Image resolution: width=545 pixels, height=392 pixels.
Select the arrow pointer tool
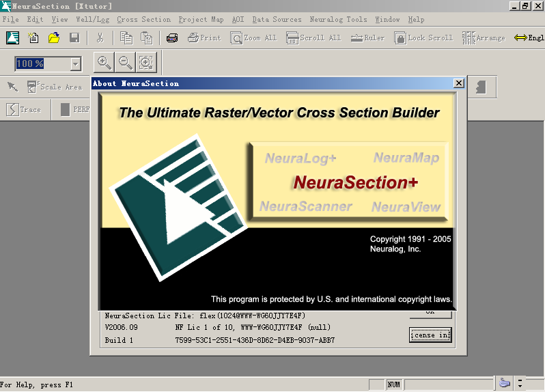tap(13, 87)
